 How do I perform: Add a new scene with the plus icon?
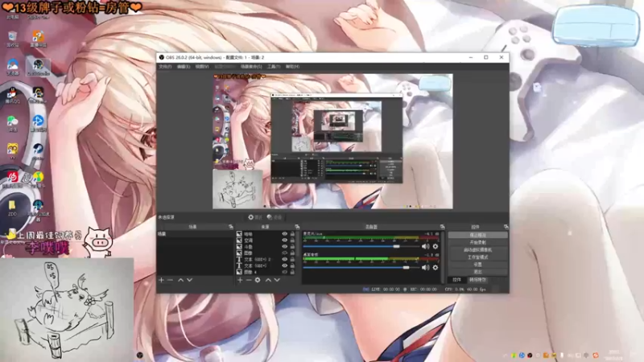(161, 280)
